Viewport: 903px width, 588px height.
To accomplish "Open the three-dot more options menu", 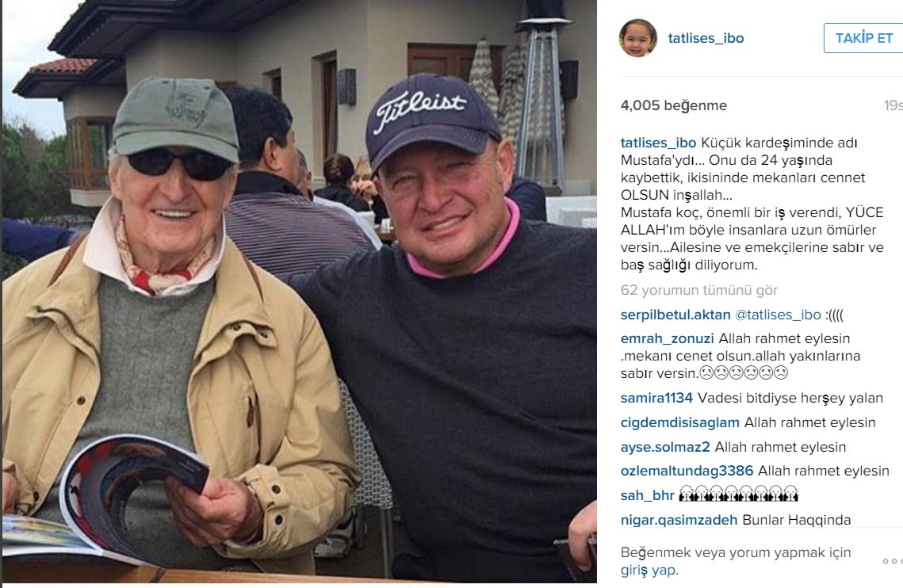I will tap(893, 561).
